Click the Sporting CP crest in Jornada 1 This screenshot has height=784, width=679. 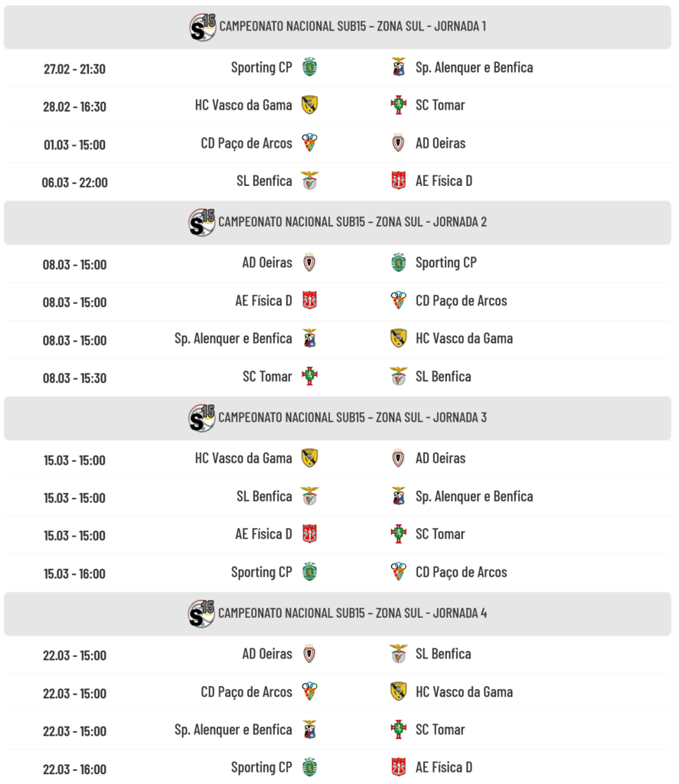coord(309,67)
